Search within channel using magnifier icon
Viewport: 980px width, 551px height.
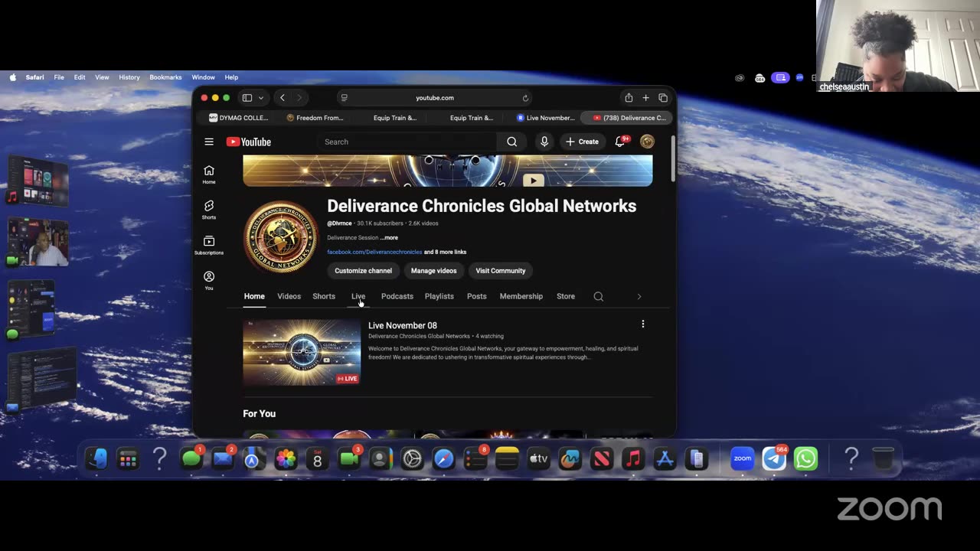pyautogui.click(x=599, y=296)
